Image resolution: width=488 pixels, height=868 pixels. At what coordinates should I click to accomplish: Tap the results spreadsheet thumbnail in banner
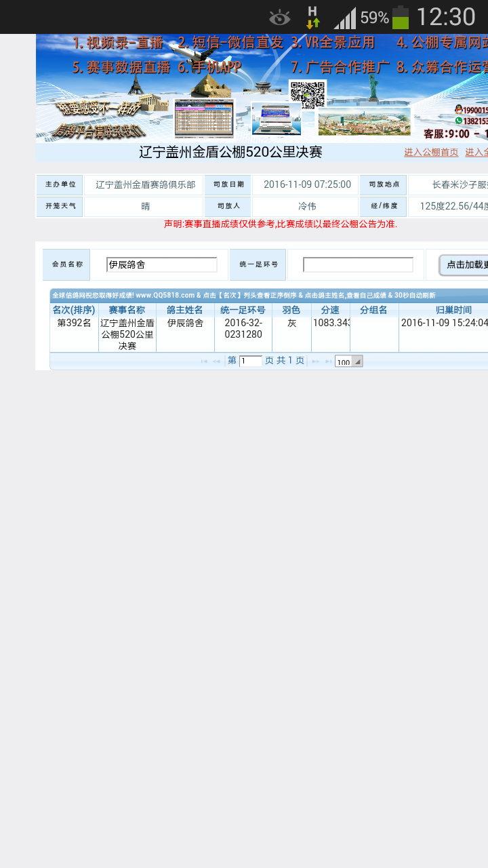point(204,118)
